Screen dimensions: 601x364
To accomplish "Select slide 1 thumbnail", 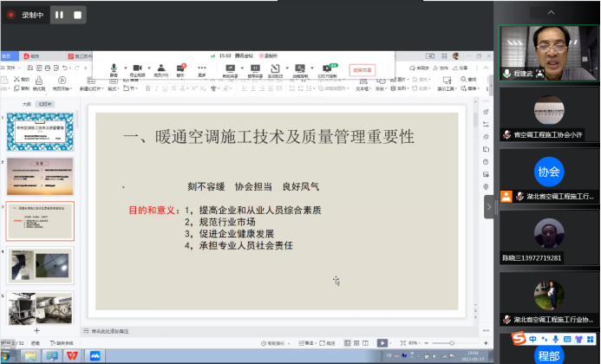I will coord(40,132).
